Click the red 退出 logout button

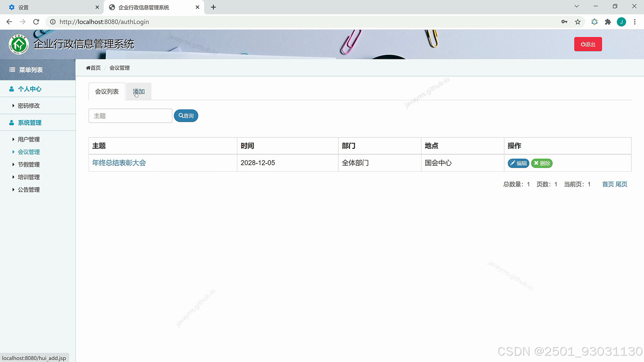[588, 44]
